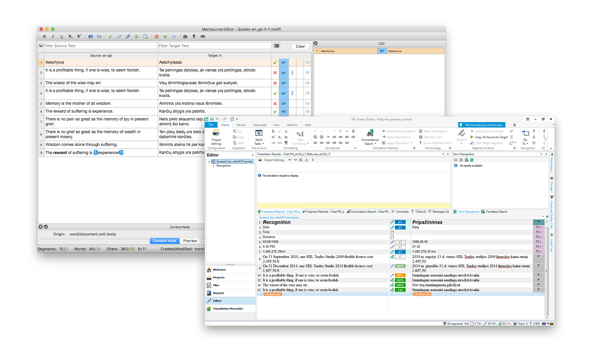The image size is (607, 364).
Task: Apply subscript in Memsource Editor toolbar
Action: [70, 36]
